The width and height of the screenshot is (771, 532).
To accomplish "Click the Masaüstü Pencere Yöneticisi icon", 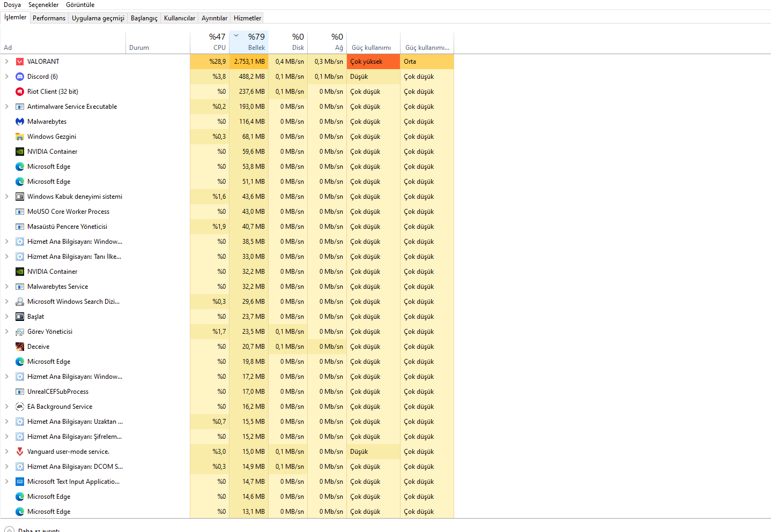I will point(20,227).
